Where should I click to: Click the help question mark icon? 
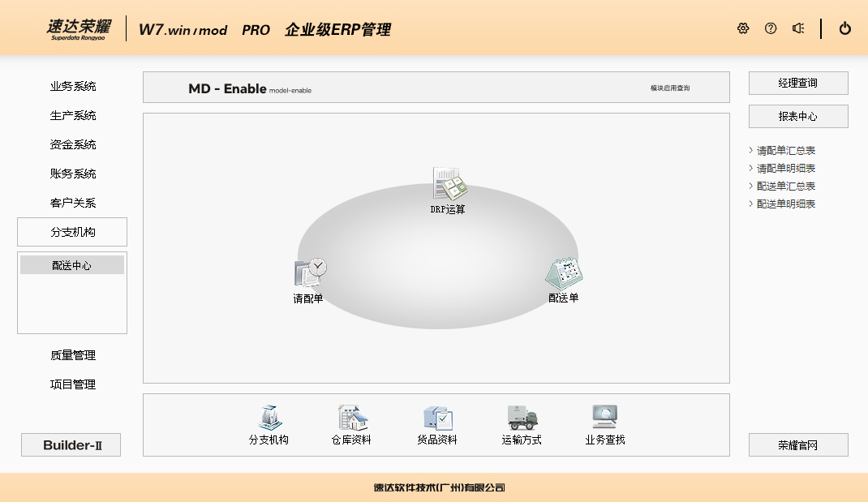point(771,28)
